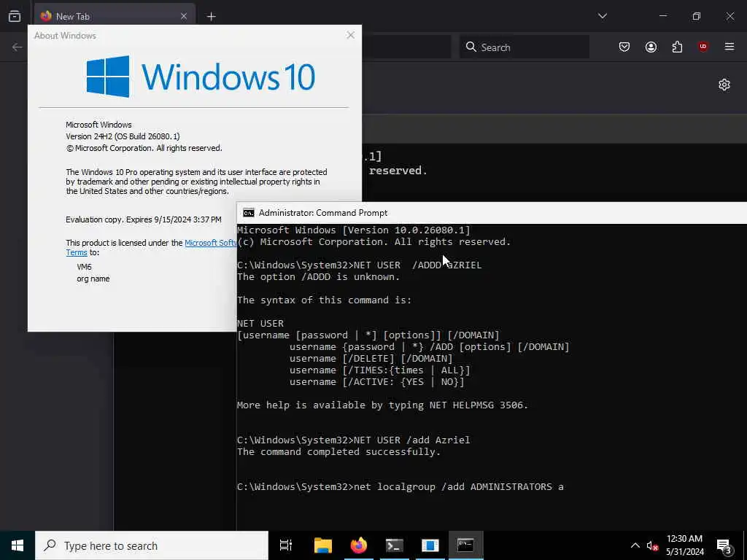Open the Extensions puzzle icon
The height and width of the screenshot is (560, 747).
click(677, 47)
